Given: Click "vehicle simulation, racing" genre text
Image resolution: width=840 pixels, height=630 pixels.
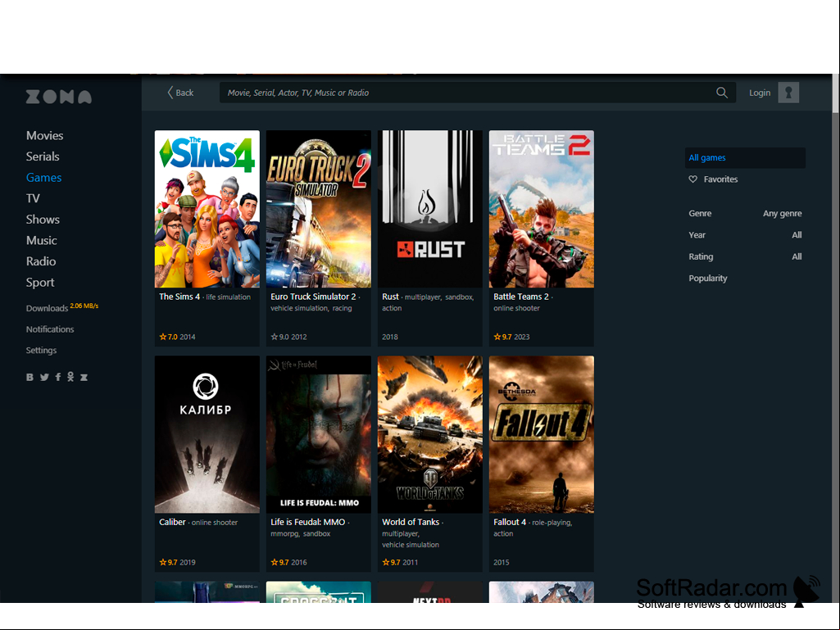Looking at the screenshot, I should (x=311, y=308).
